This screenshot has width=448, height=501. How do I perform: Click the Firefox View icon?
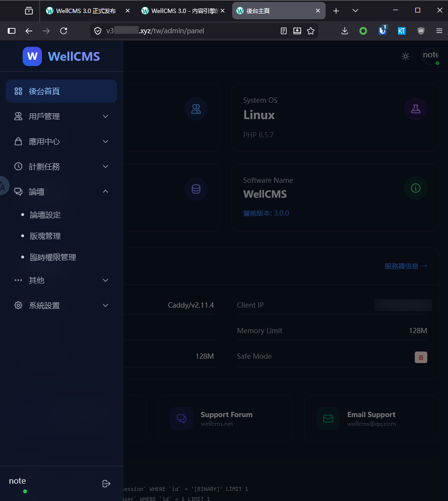pos(29,11)
